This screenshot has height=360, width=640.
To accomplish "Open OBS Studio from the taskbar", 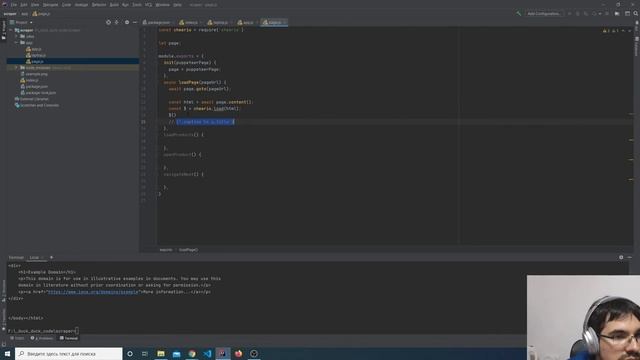I will 254,354.
